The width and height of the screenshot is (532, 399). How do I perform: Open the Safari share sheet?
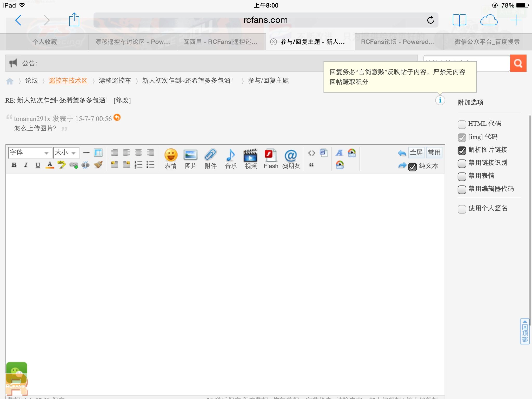(74, 19)
